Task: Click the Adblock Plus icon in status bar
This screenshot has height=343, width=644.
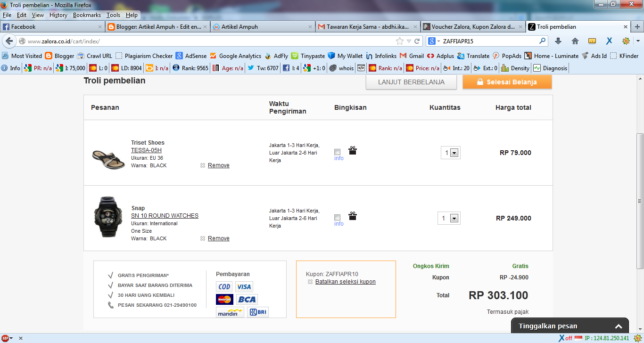Action: coord(5,338)
